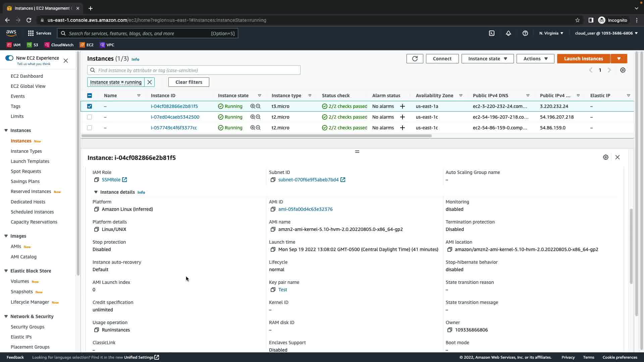Image resolution: width=644 pixels, height=362 pixels.
Task: Open Security Groups in the sidebar
Action: pos(27,327)
